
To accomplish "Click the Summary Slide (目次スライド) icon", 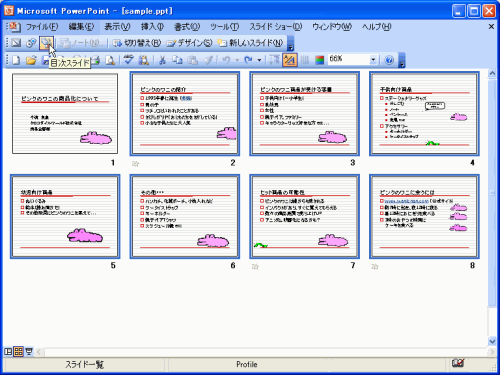I will click(x=46, y=43).
